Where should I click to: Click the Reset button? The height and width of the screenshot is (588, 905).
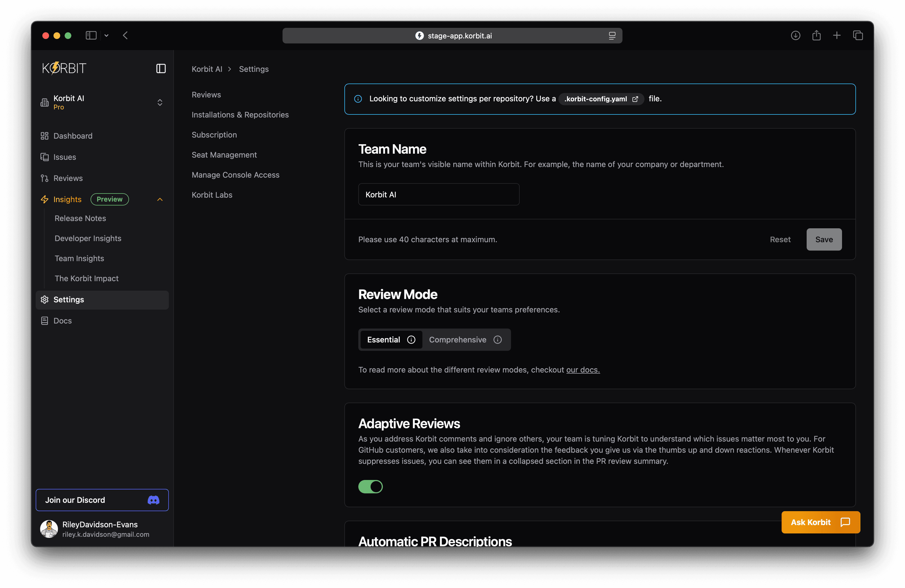pos(780,239)
